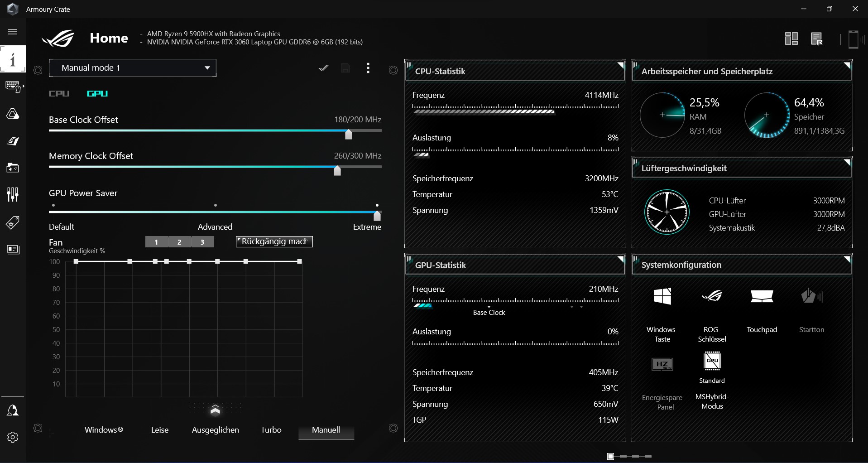Select the leftmost fan curve point

pyautogui.click(x=76, y=261)
